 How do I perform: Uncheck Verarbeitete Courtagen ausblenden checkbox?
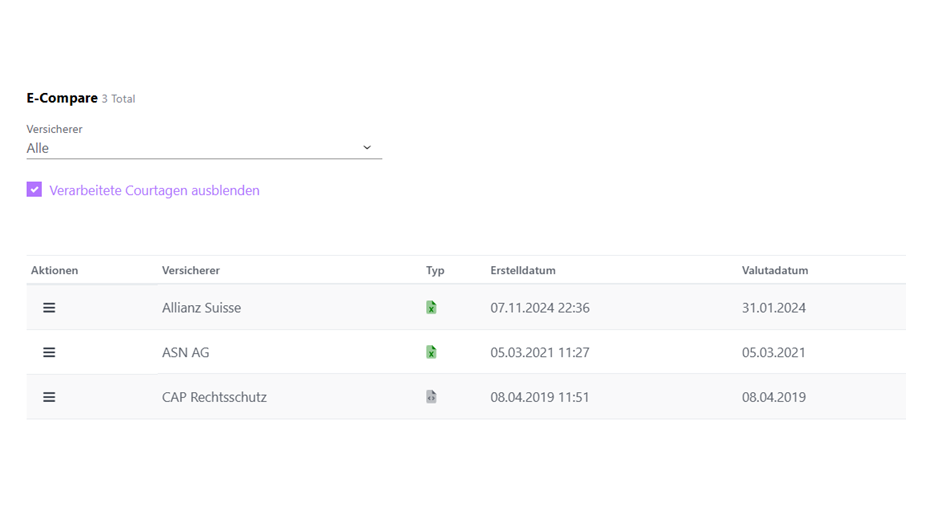[35, 190]
